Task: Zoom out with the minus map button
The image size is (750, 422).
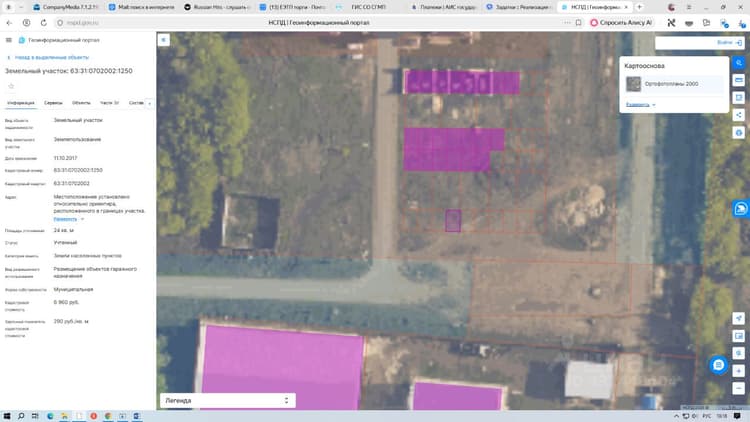Action: 739,388
